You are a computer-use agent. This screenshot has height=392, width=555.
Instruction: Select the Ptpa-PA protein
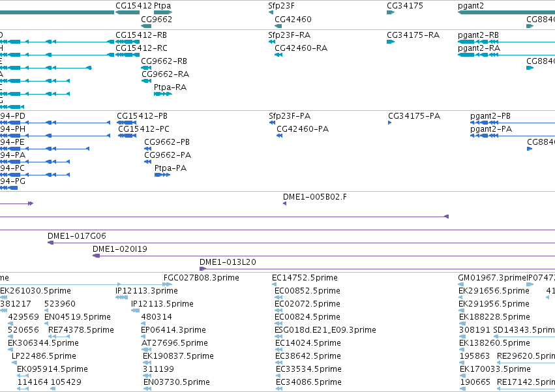point(170,168)
